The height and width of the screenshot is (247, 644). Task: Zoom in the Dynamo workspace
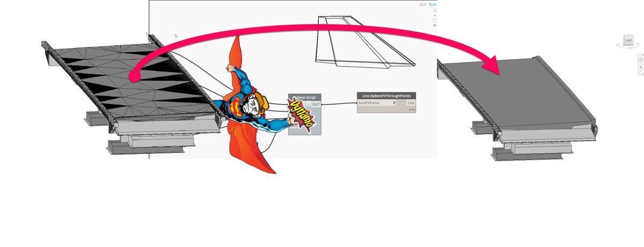435,15
